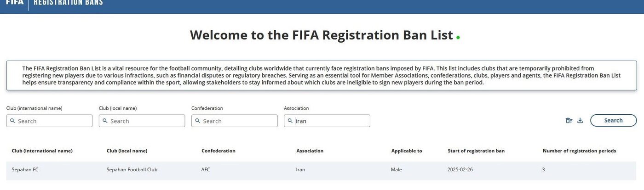644x190 pixels.
Task: Click magnifier icon in Confederation field
Action: (197, 121)
